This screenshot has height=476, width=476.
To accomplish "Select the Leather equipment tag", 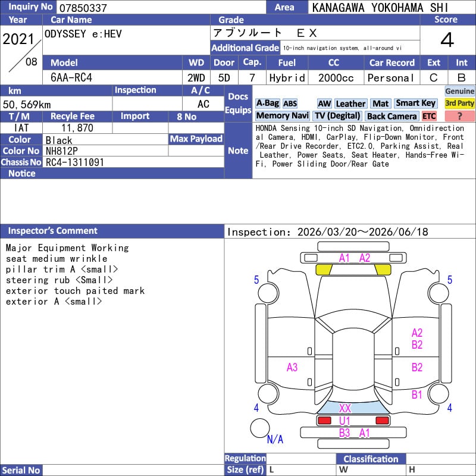I will (350, 104).
